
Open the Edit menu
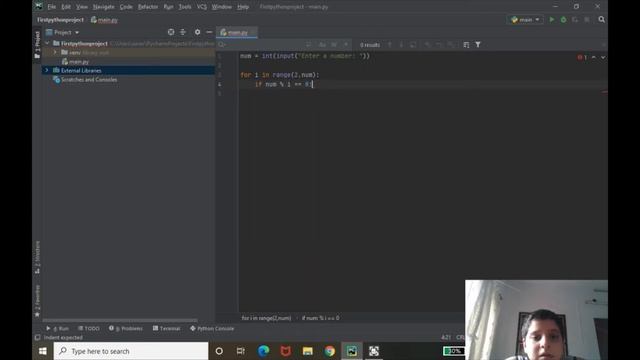coord(66,7)
